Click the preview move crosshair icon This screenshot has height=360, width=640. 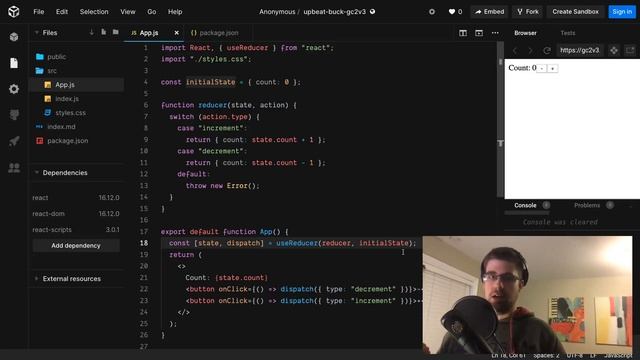click(x=614, y=50)
